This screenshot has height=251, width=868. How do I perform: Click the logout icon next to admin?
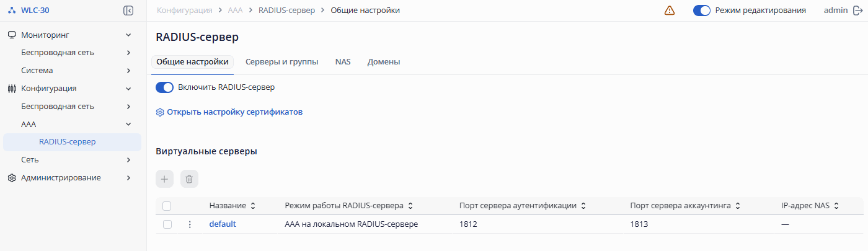coord(858,11)
